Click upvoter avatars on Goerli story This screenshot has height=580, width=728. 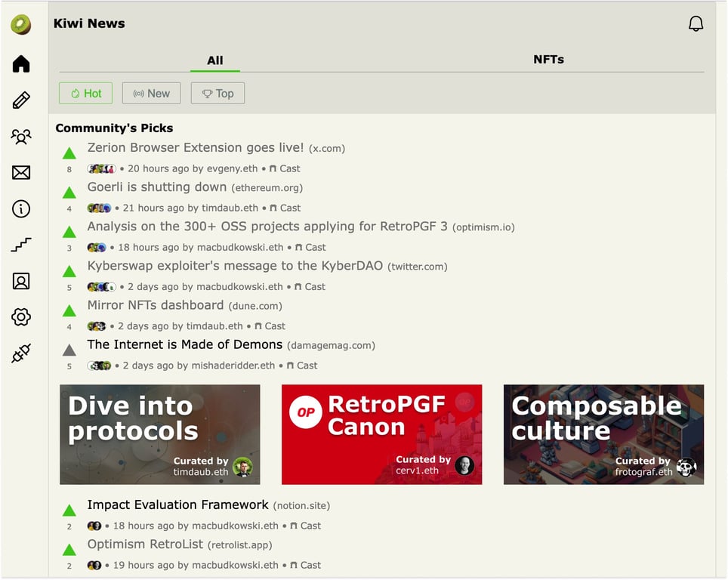pos(99,208)
